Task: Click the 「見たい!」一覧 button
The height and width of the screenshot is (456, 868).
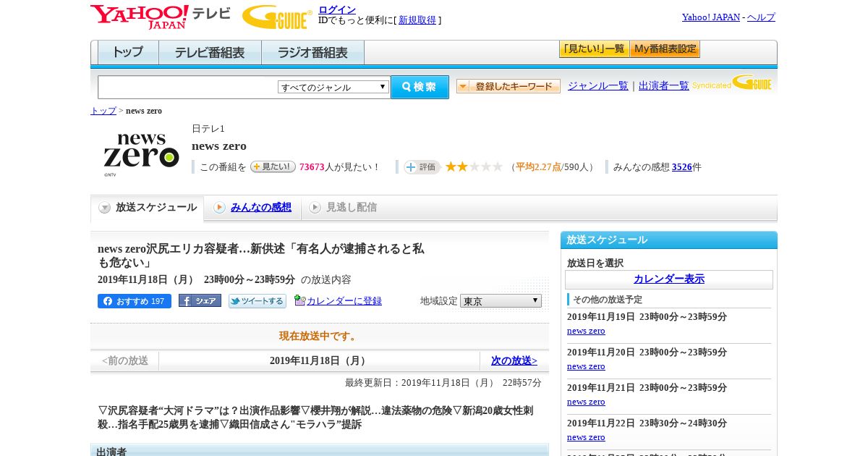Action: [594, 49]
